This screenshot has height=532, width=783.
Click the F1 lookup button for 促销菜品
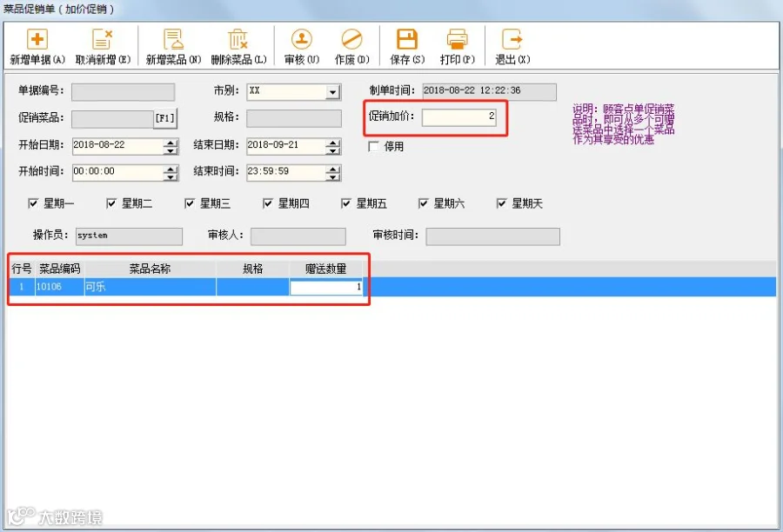click(164, 119)
